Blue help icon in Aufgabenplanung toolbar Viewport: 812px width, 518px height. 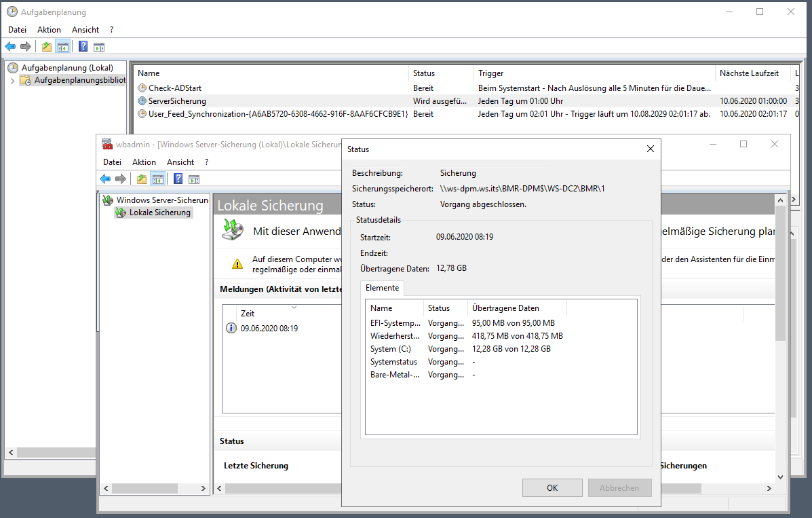click(83, 47)
